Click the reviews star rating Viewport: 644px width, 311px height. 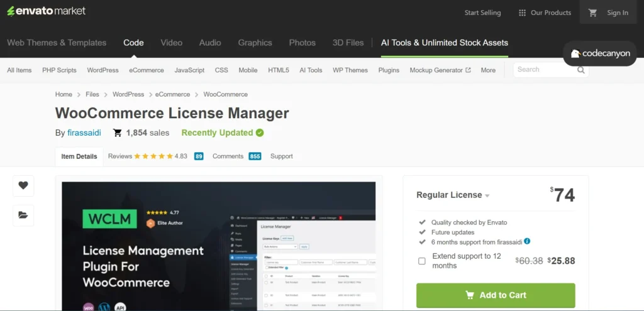coord(153,156)
